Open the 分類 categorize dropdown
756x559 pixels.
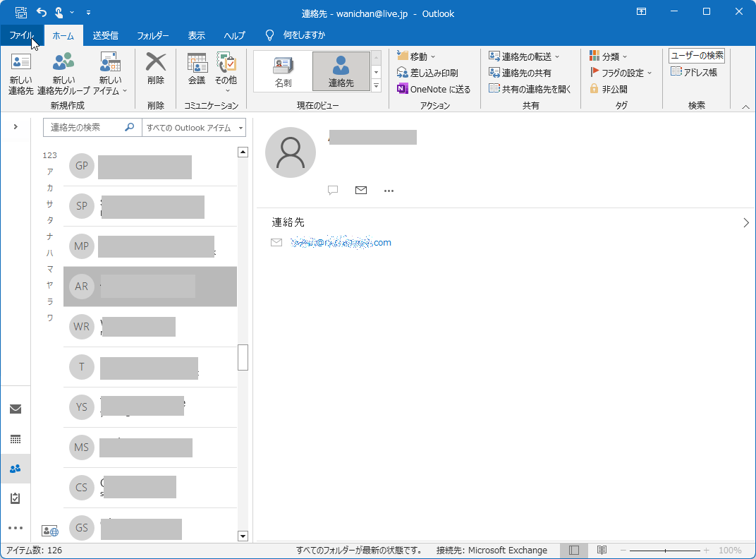click(608, 56)
